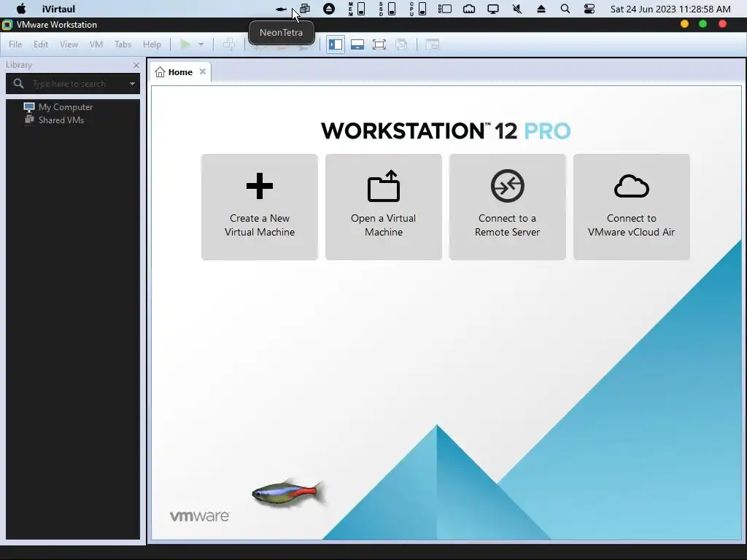Open the VM menu
This screenshot has height=560, width=747.
pos(96,44)
